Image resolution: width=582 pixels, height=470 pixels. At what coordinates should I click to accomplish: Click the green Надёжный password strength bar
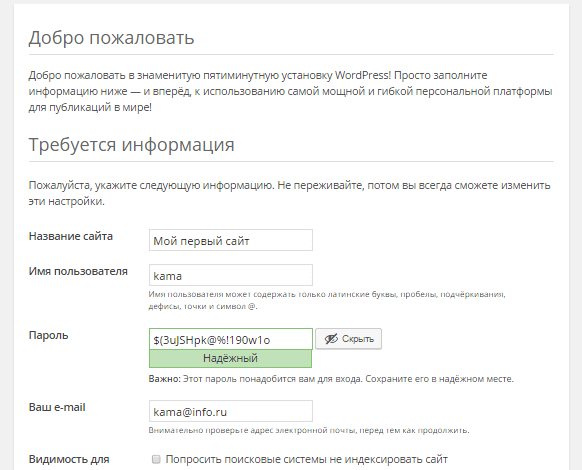tap(230, 359)
